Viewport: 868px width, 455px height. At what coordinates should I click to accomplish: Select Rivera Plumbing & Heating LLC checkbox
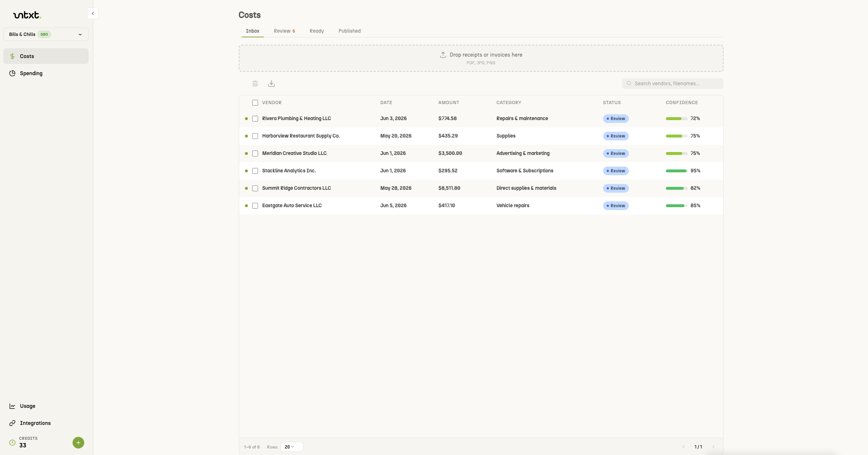pos(255,119)
